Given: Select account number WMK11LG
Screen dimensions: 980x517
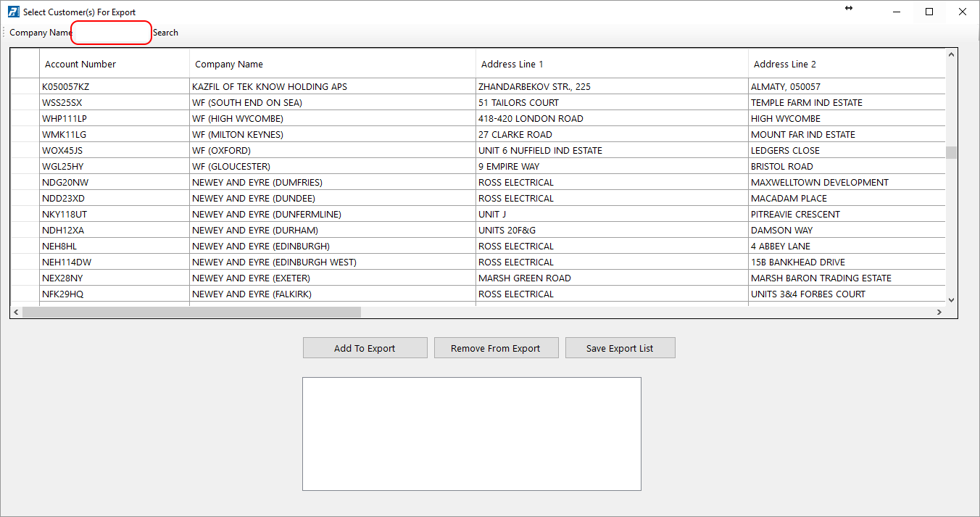Looking at the screenshot, I should [x=115, y=134].
